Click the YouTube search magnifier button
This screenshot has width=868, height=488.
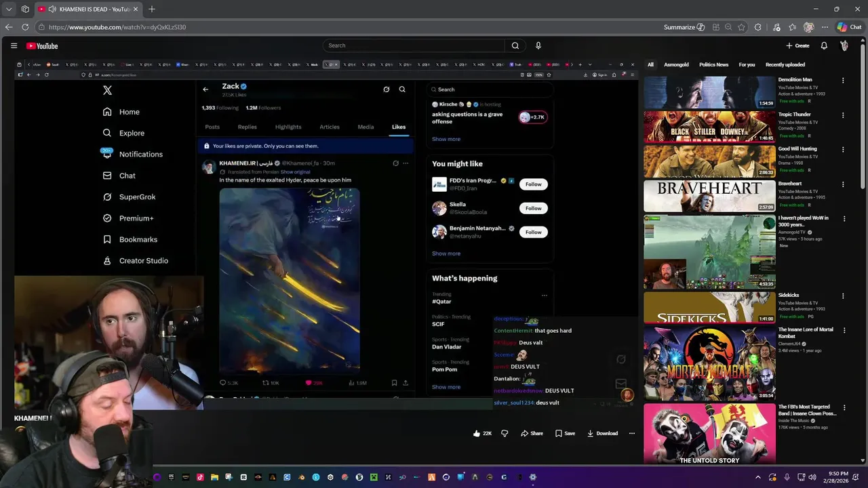click(x=515, y=45)
